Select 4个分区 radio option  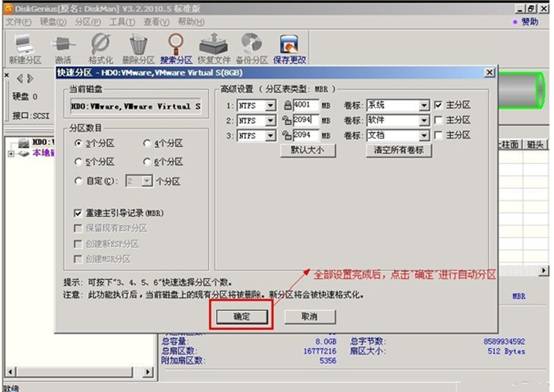[147, 143]
